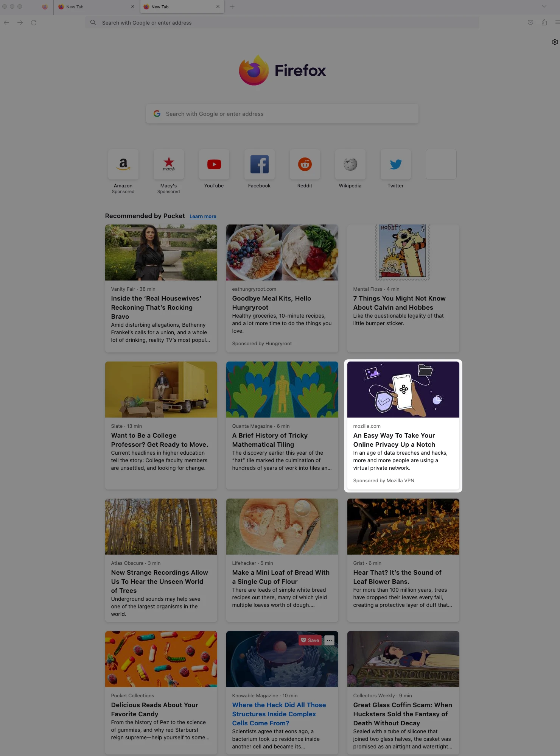Click the Sponsored by Hungryroot label

[262, 344]
